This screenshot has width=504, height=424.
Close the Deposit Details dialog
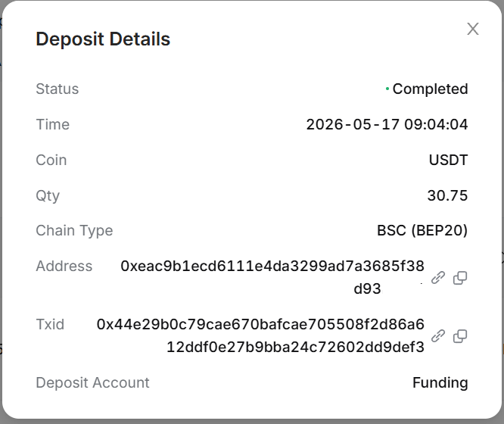(473, 29)
